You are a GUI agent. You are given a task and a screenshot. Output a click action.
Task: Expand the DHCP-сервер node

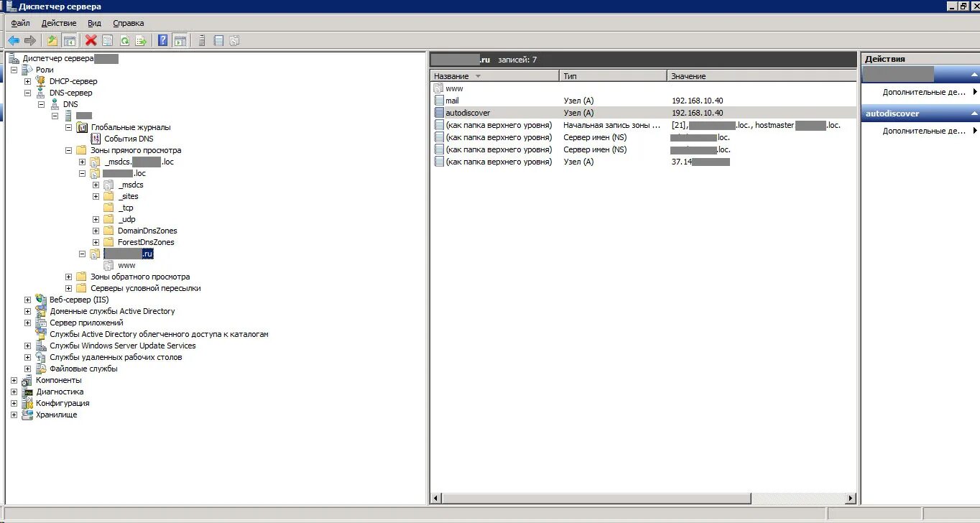coord(27,81)
